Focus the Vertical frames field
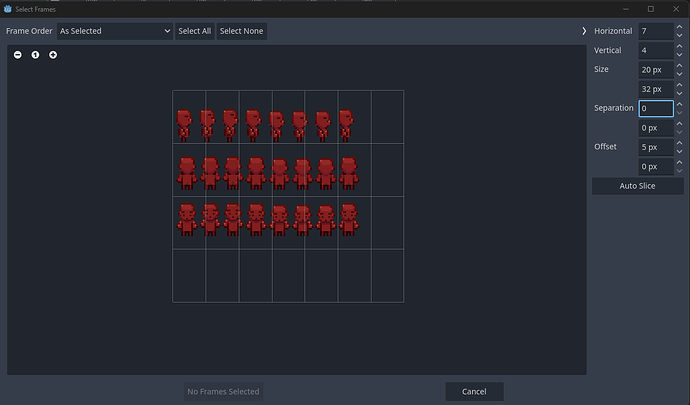Viewport: 690px width, 405px height. [656, 50]
